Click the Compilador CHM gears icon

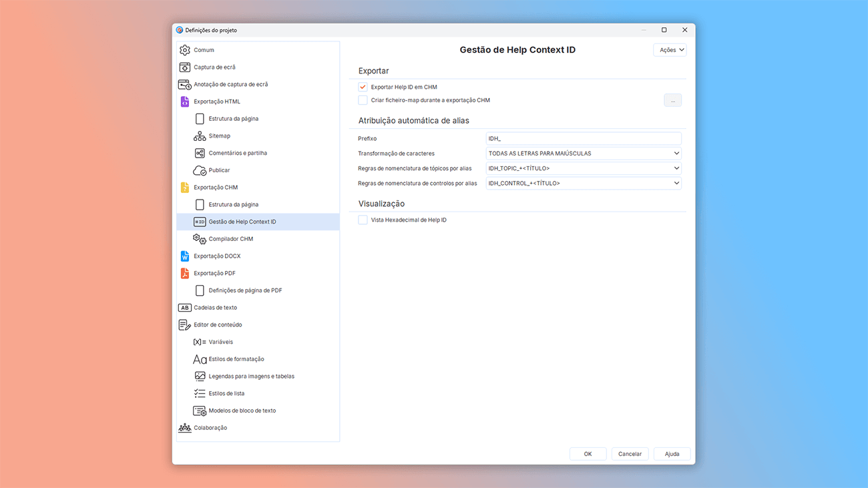click(x=200, y=239)
